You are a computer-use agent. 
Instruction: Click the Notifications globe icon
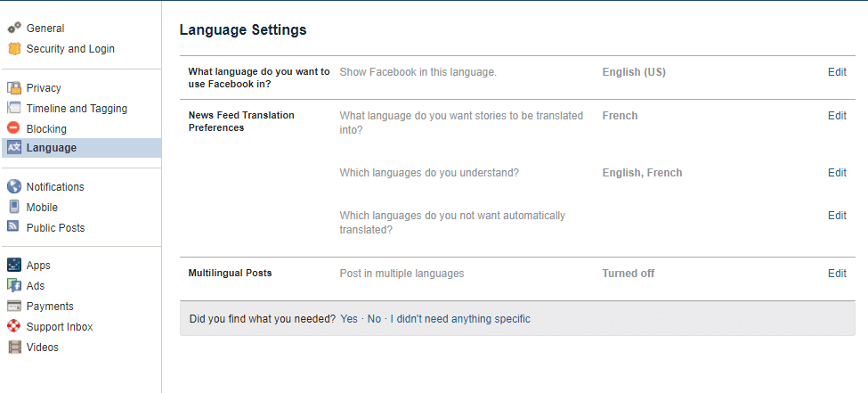tap(13, 187)
